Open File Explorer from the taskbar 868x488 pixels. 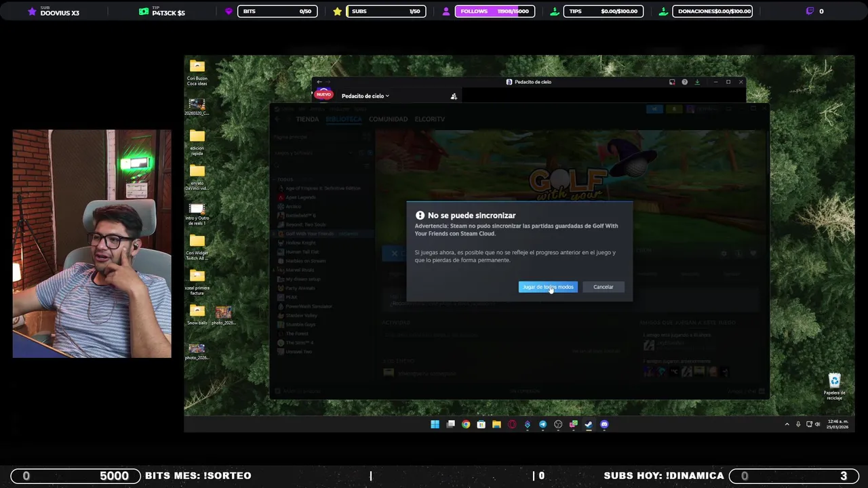point(496,424)
